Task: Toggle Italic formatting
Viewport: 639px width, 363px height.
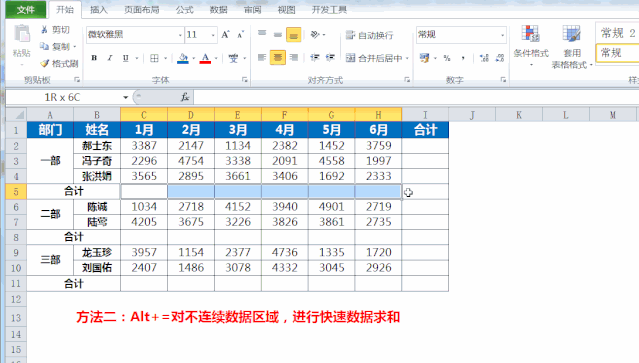Action: pos(110,58)
